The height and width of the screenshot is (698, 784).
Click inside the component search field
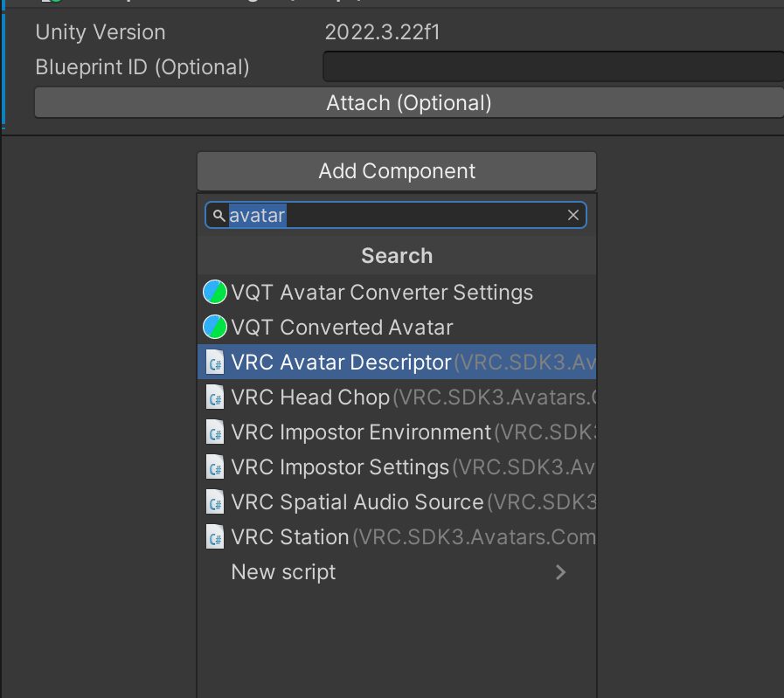(x=420, y=215)
